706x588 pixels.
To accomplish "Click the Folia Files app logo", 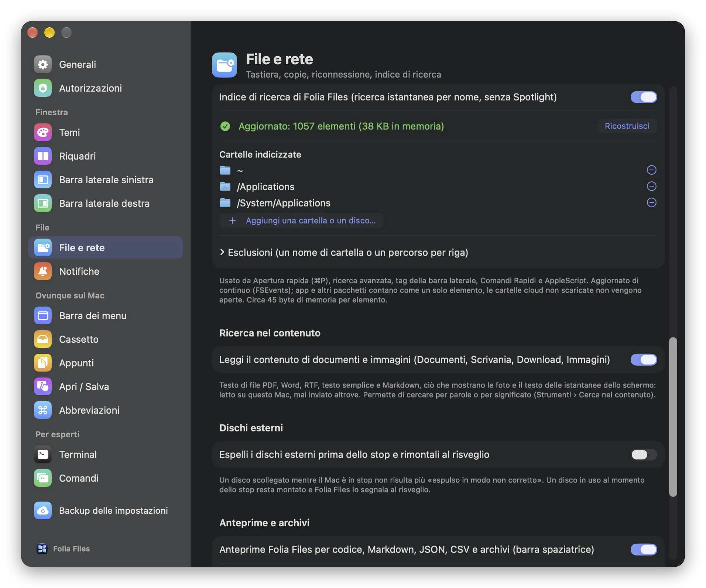I will pos(42,549).
